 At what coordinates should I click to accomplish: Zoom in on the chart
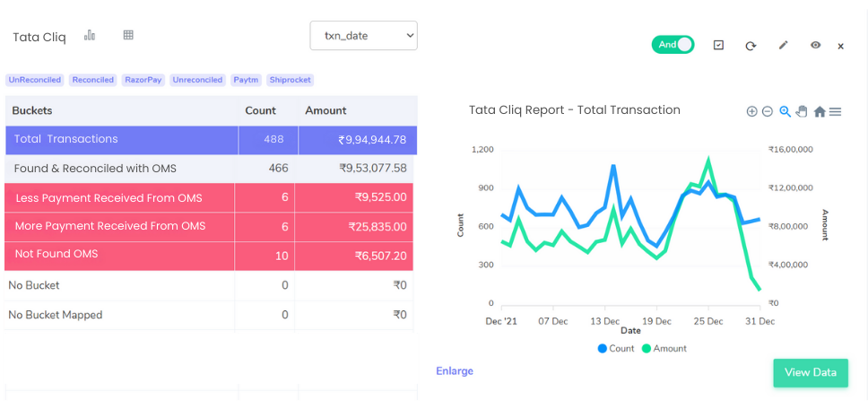[751, 111]
